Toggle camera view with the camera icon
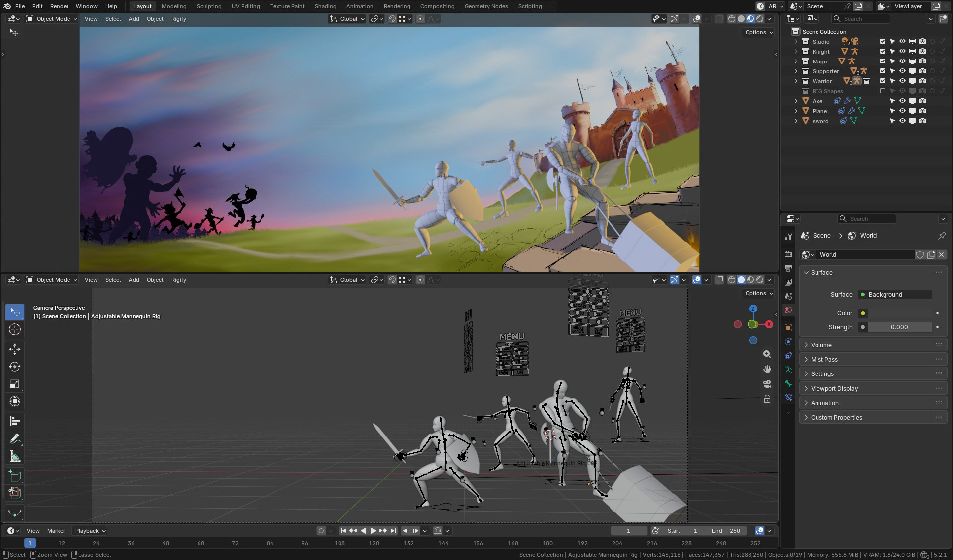The image size is (953, 560). [x=767, y=384]
